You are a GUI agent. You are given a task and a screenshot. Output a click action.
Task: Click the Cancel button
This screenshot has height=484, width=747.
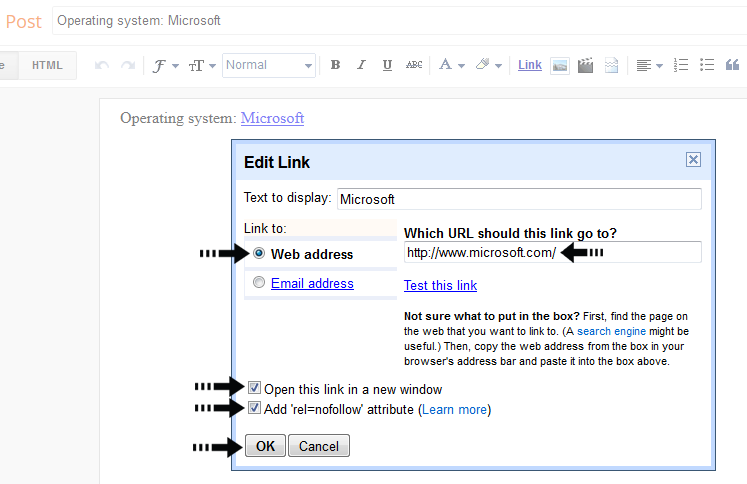point(319,446)
